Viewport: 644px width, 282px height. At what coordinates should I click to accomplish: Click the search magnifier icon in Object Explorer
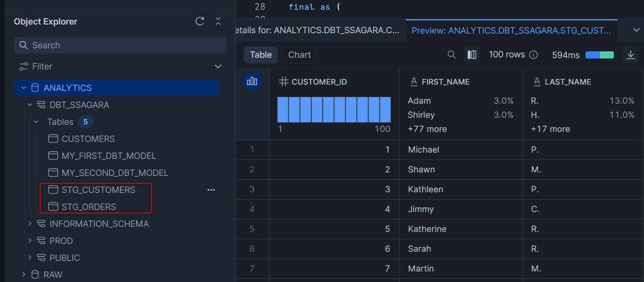(23, 45)
